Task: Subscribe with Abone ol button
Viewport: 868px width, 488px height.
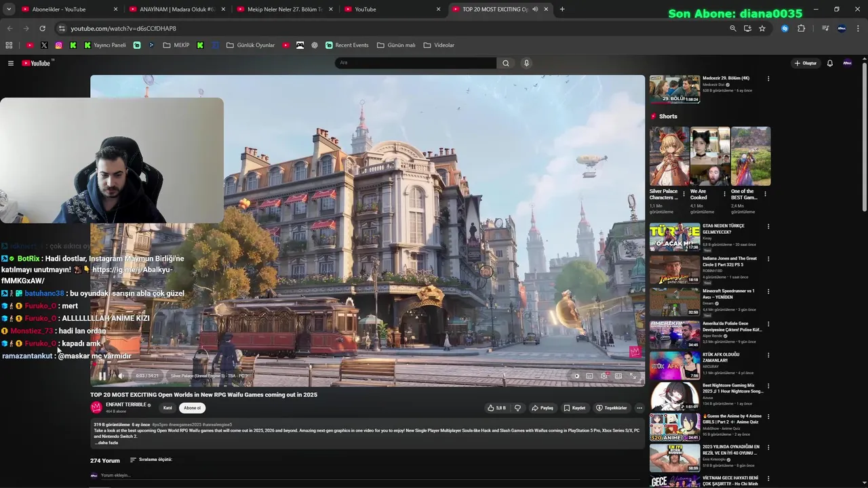Action: pos(192,408)
